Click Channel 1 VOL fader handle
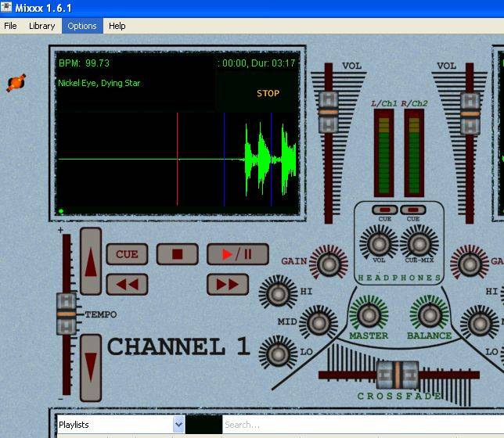 [x=329, y=112]
